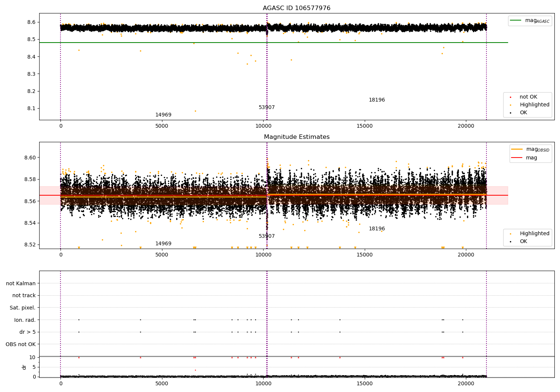This screenshot has height=392, width=560.
Task: Click the "5" tick on the dr axis
Action: coord(34,367)
